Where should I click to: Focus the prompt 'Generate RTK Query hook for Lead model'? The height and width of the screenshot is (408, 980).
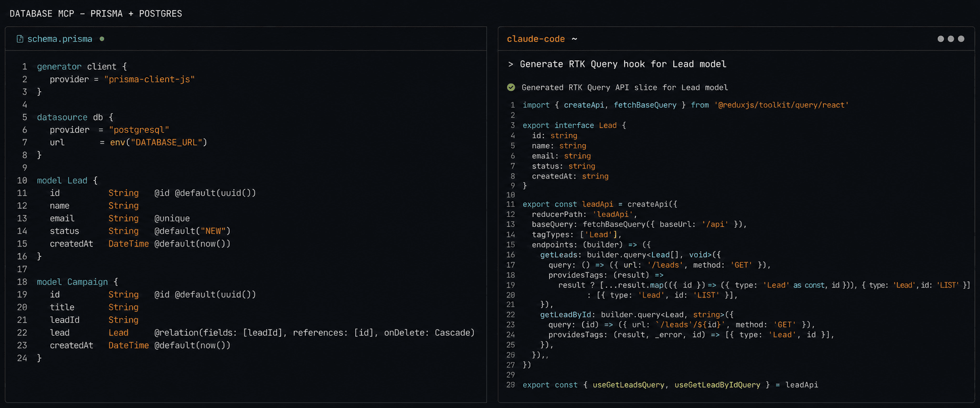623,64
